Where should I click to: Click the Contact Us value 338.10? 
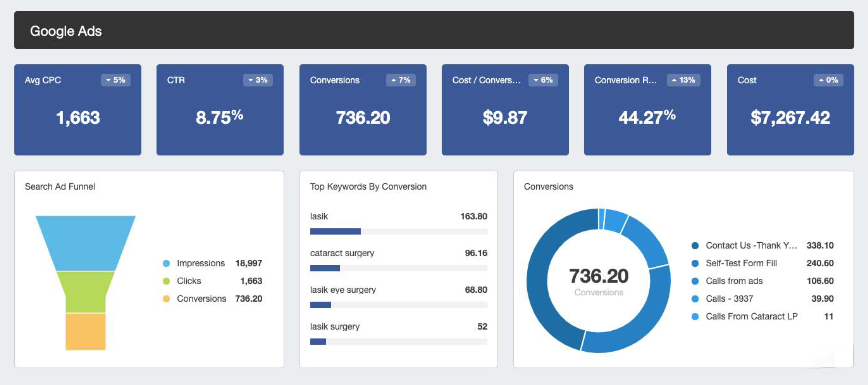click(x=820, y=246)
